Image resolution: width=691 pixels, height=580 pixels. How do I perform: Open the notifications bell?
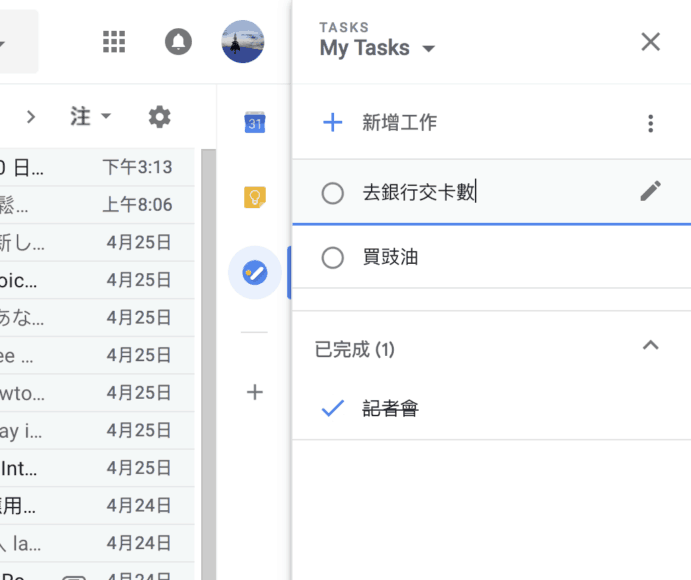[178, 41]
